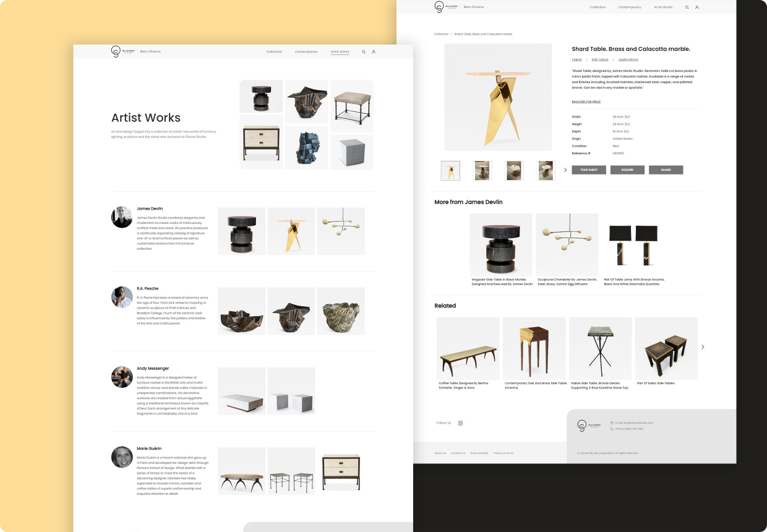Open the Side Tables category link
Viewport: 767px width, 532px height.
[x=599, y=59]
